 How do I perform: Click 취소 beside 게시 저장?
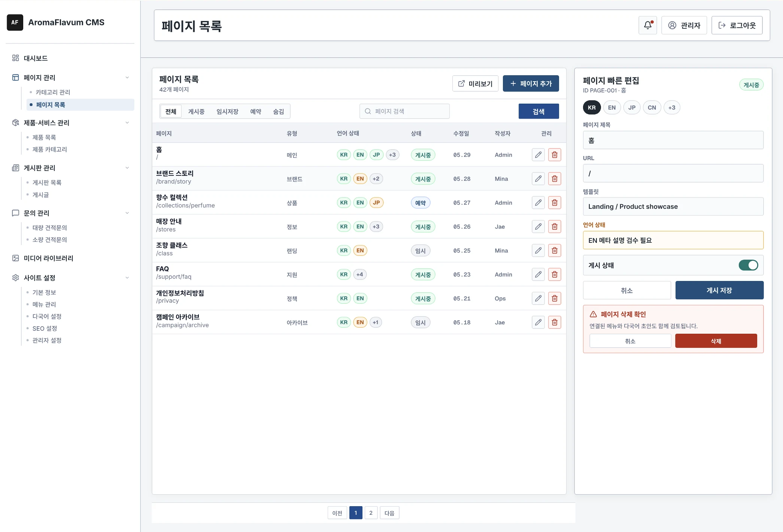(x=627, y=290)
